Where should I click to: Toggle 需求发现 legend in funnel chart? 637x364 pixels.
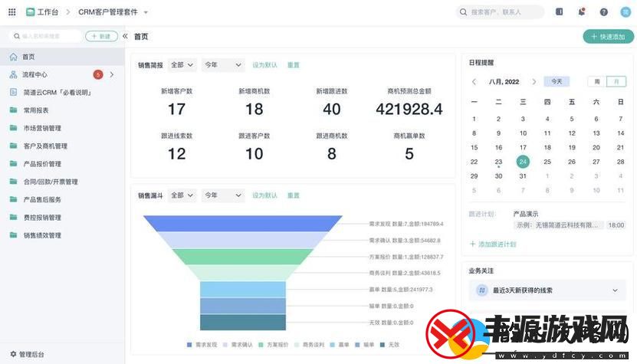pos(202,345)
